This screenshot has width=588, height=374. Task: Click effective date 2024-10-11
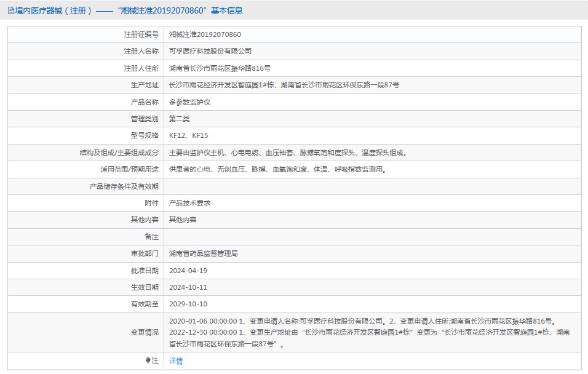pyautogui.click(x=188, y=287)
